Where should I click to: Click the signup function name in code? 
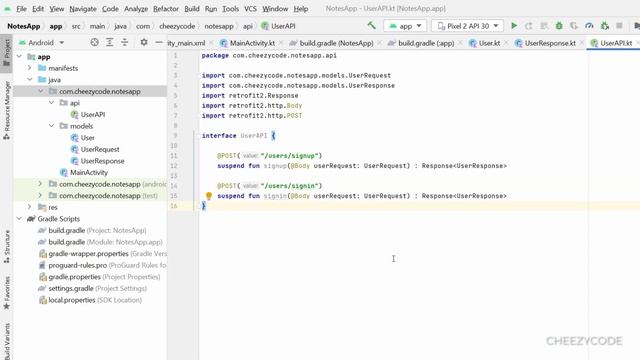tap(275, 166)
